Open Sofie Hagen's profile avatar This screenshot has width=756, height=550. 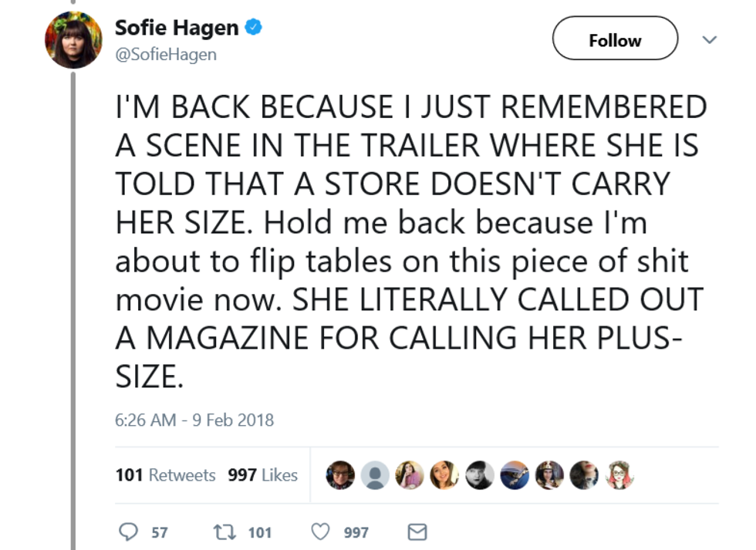73,39
